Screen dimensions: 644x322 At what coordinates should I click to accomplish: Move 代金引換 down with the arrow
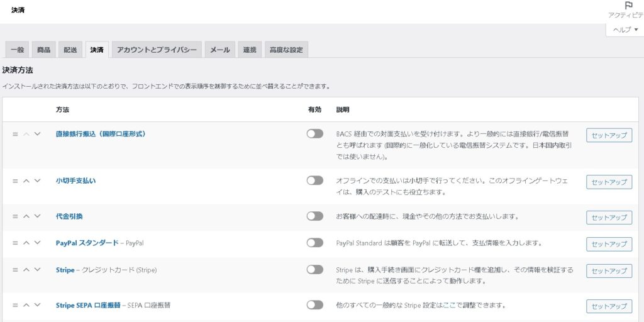[37, 216]
